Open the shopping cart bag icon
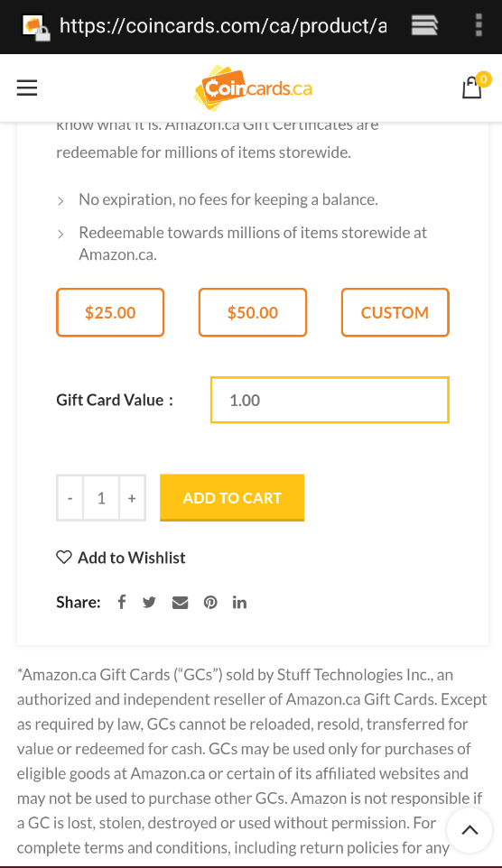The height and width of the screenshot is (868, 502). [472, 88]
